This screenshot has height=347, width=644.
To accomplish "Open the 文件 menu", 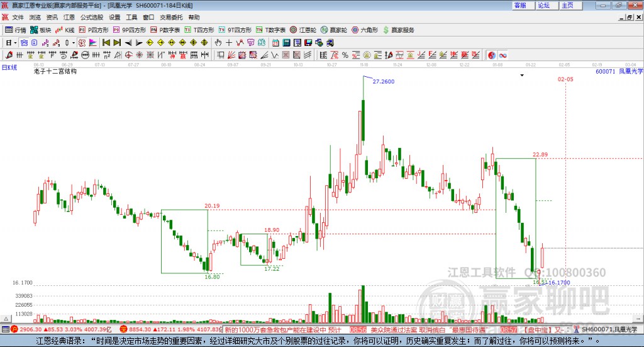I will coord(18,17).
